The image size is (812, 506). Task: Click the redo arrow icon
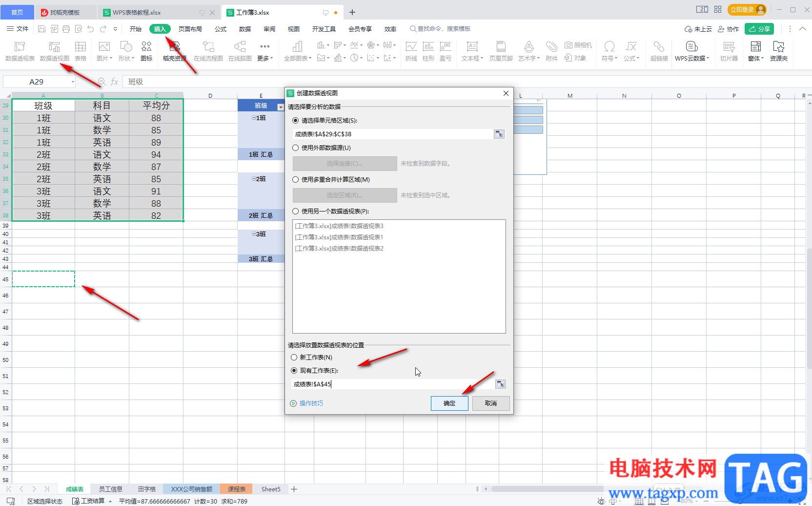pyautogui.click(x=103, y=29)
